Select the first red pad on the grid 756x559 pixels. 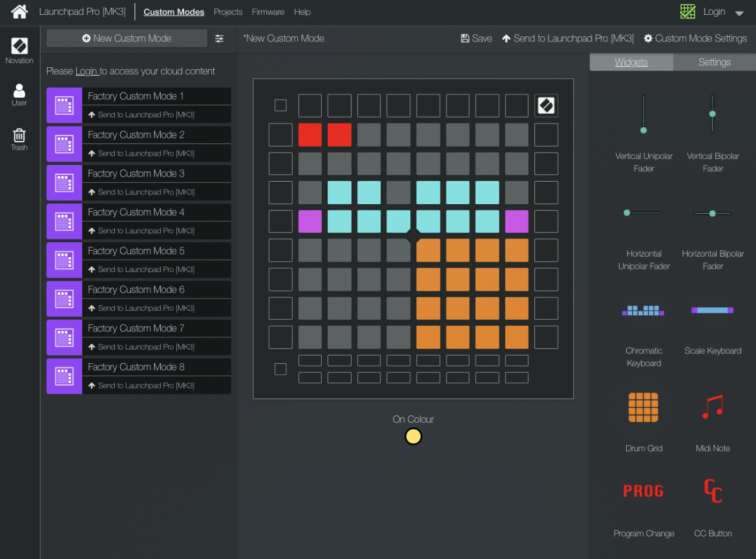coord(310,134)
